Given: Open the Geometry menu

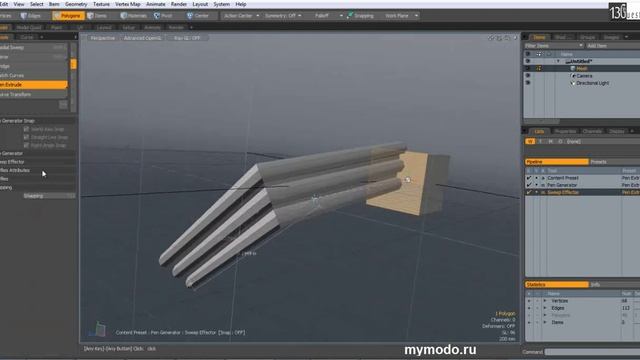Looking at the screenshot, I should [x=76, y=4].
